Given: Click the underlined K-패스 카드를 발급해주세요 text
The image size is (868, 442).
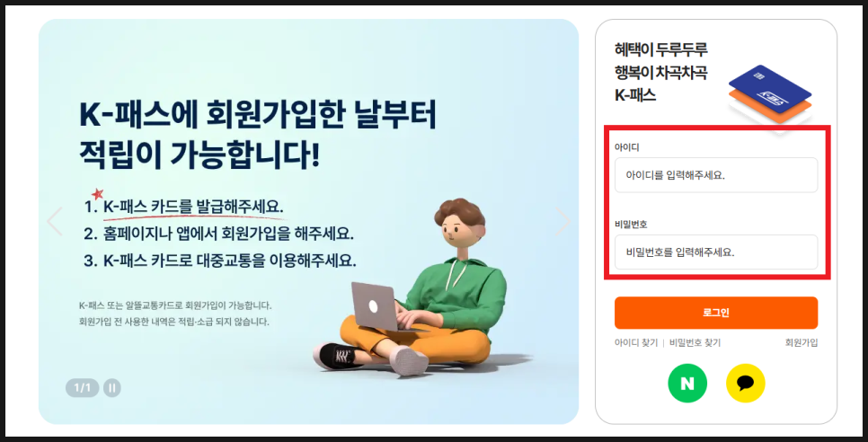Looking at the screenshot, I should click(194, 207).
